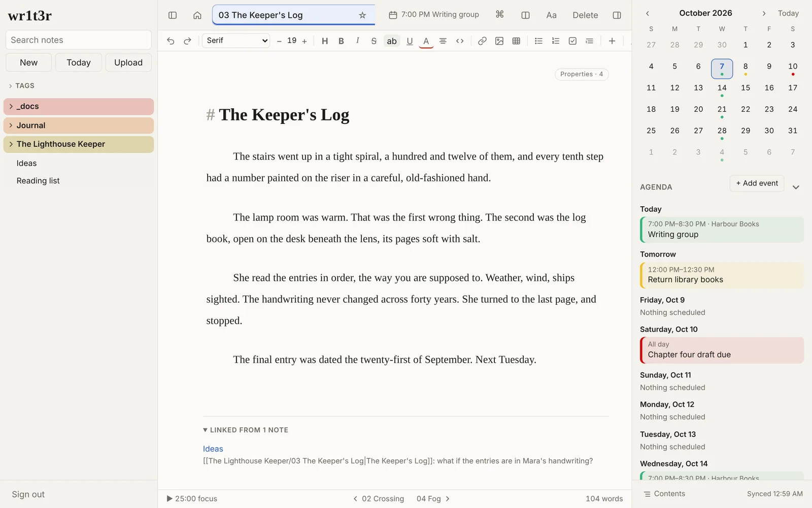812x508 pixels.
Task: Toggle italic formatting
Action: 357,41
